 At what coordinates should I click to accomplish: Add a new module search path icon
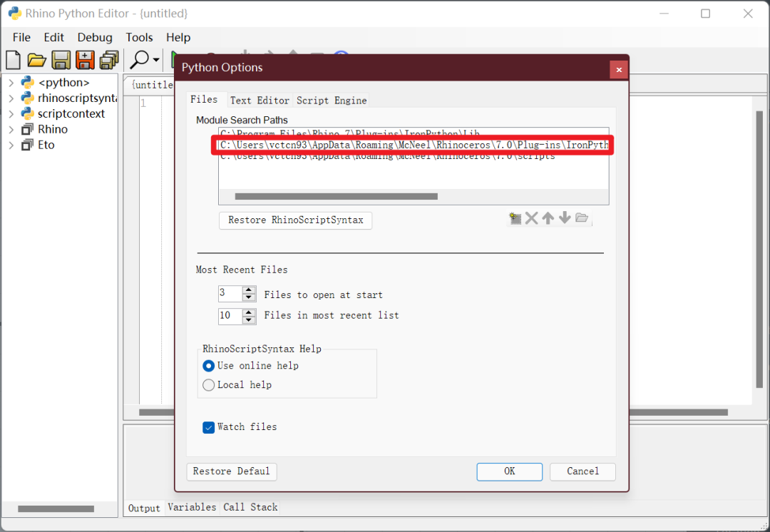coord(515,218)
